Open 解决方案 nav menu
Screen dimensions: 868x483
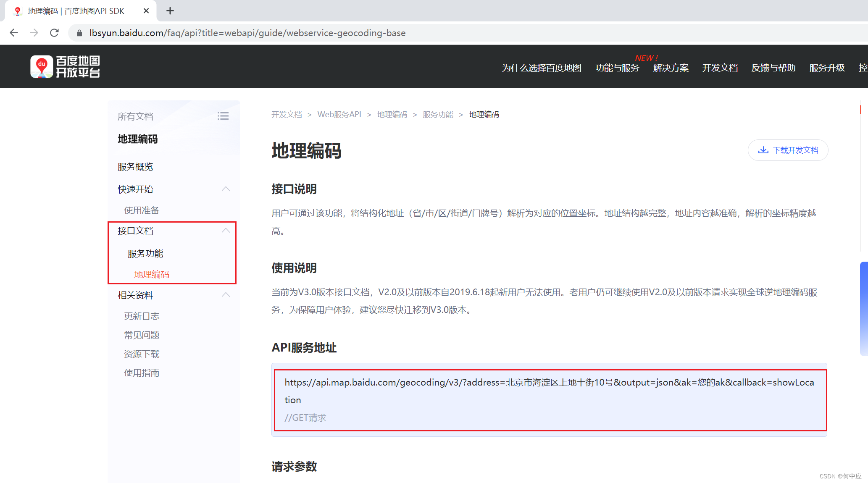[671, 68]
